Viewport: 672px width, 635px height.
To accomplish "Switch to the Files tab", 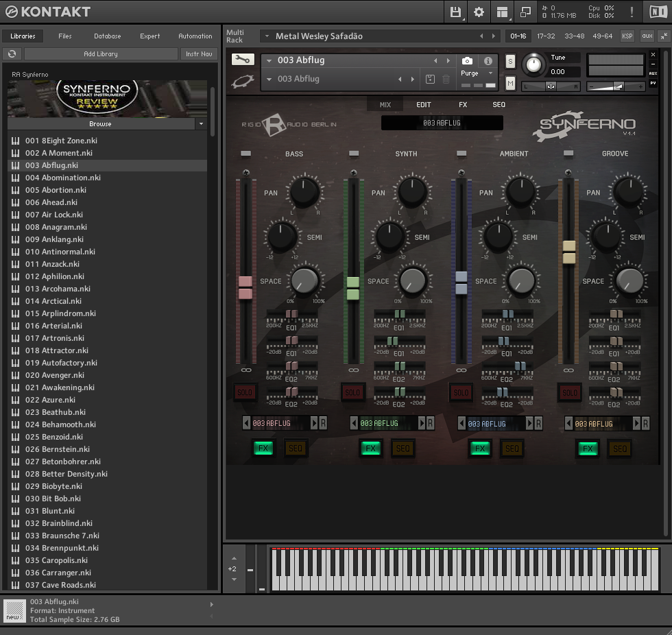I will pos(64,36).
